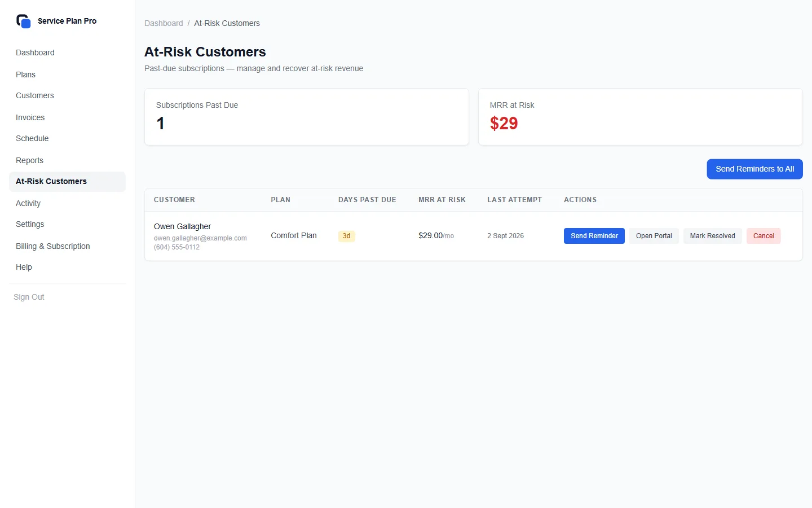Click the MRR AT RISK column header

click(x=442, y=200)
